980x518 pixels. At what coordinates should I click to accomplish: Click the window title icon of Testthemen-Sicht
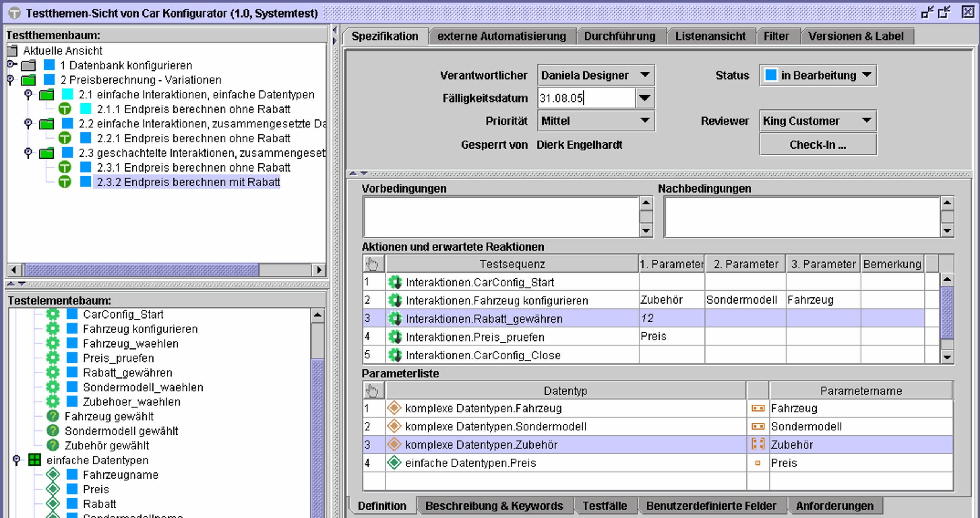tap(15, 13)
